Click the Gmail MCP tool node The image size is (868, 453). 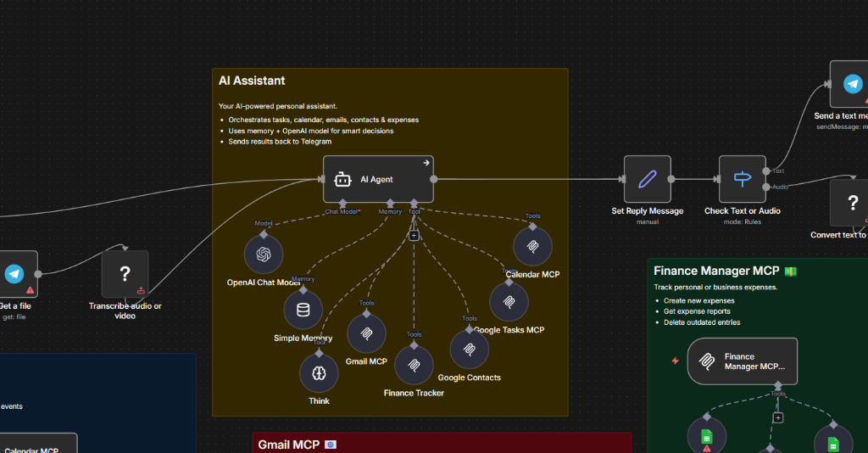366,333
